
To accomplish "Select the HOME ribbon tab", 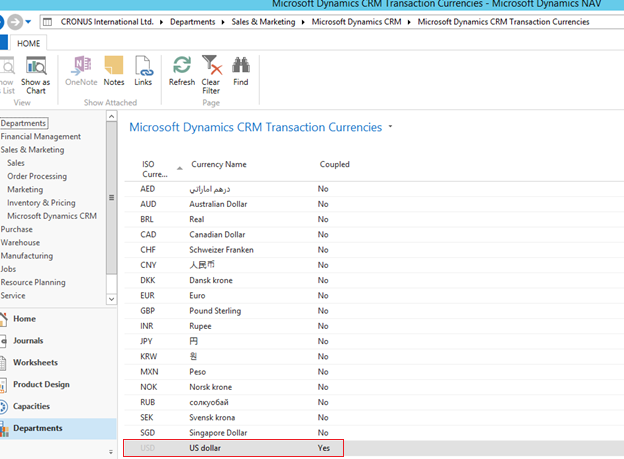I will click(28, 43).
